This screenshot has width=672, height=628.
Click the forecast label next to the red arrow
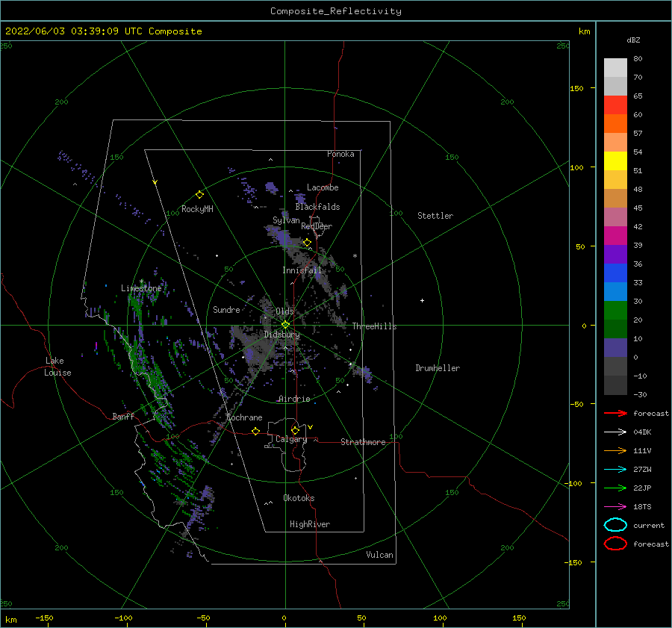point(651,413)
